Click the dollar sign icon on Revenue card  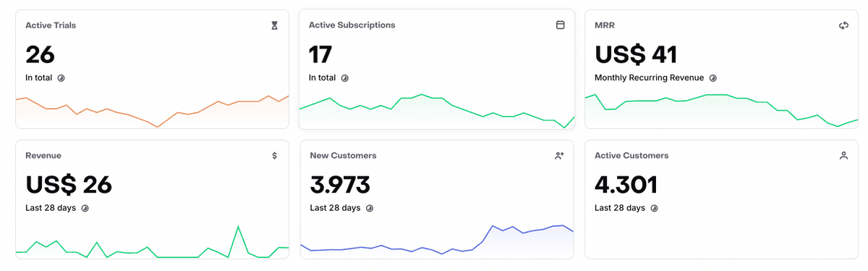(x=274, y=155)
